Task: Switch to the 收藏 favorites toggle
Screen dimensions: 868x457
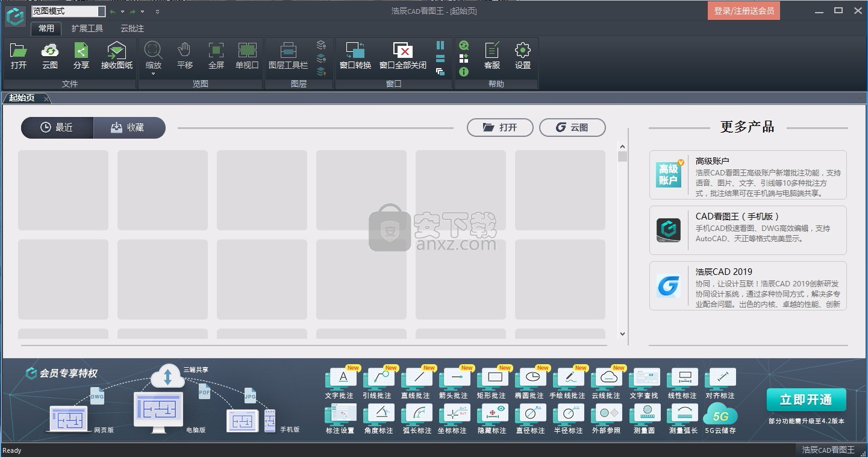Action: (x=129, y=128)
